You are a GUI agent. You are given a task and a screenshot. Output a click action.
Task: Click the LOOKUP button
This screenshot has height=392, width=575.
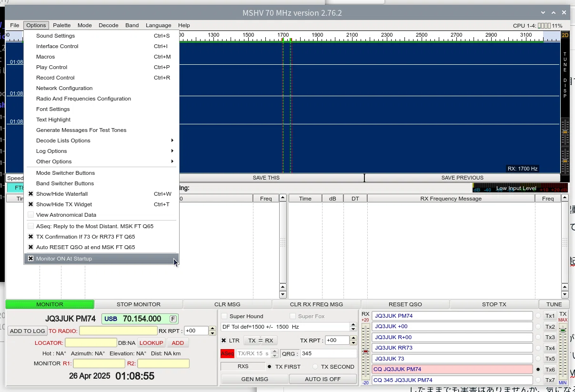click(x=151, y=343)
